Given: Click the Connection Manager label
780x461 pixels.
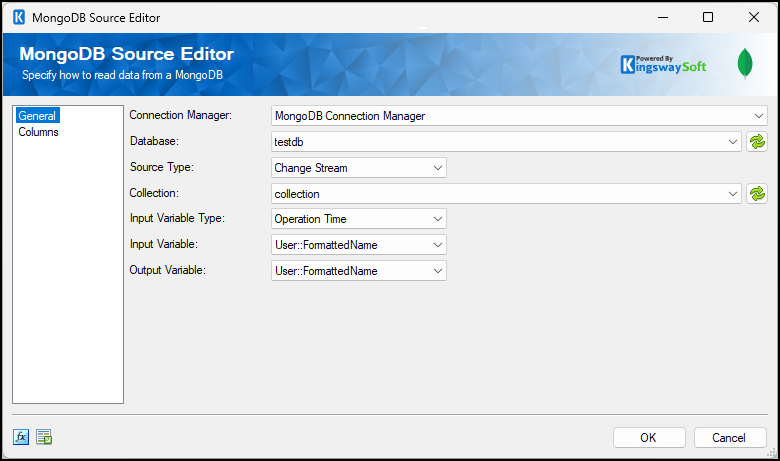Looking at the screenshot, I should (x=181, y=115).
